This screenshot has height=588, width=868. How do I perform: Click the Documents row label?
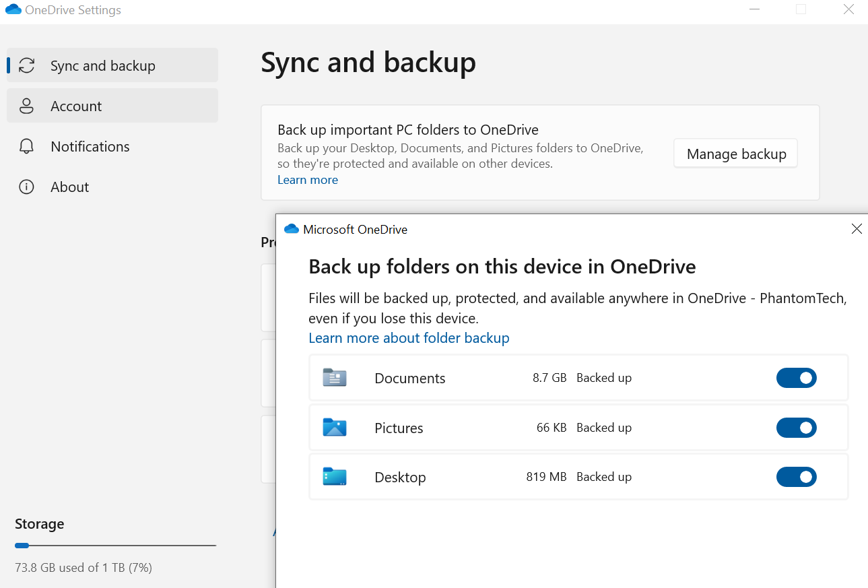(410, 379)
